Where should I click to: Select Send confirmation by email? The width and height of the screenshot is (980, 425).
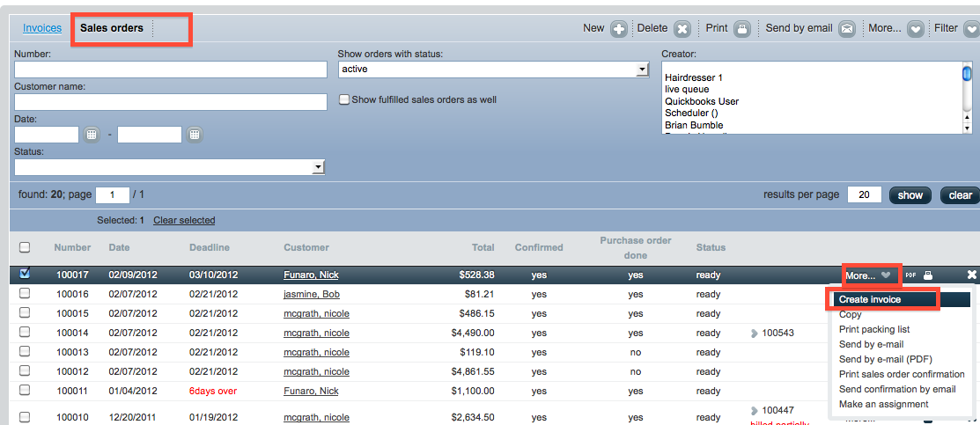coord(897,390)
